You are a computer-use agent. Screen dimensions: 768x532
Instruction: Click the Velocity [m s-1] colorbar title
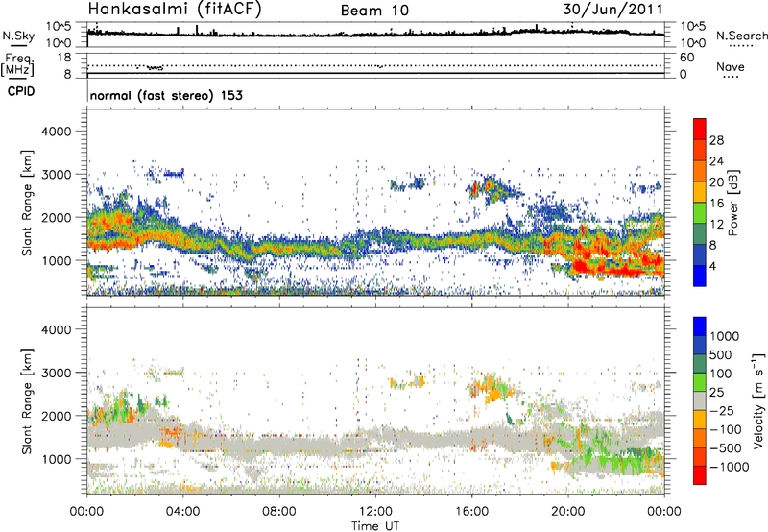point(758,400)
